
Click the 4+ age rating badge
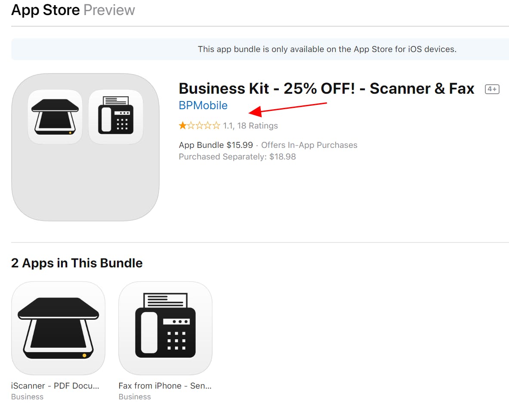tap(492, 89)
